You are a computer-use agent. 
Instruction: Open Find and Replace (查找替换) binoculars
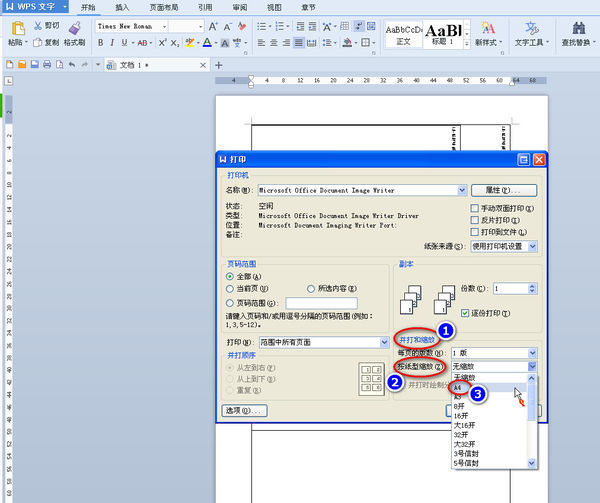pos(579,28)
